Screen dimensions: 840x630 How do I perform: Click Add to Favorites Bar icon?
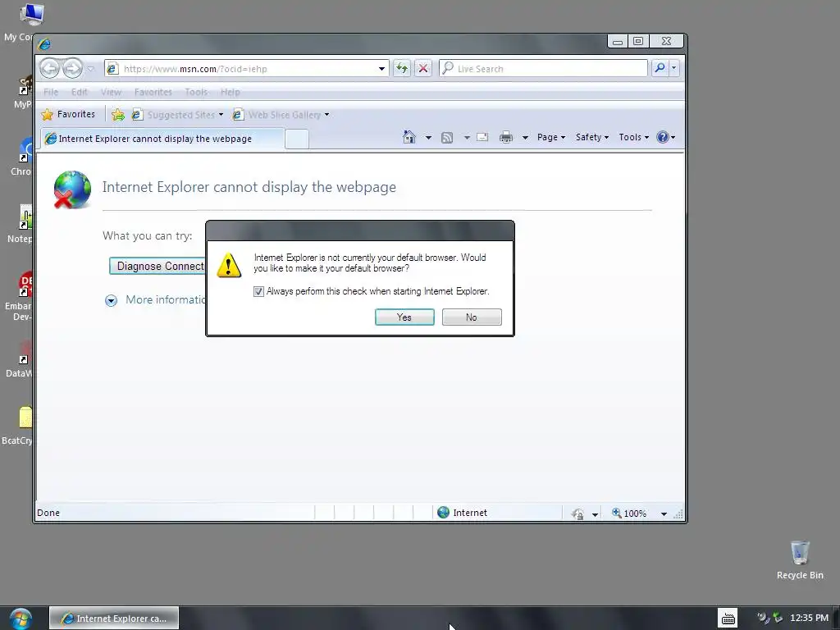(118, 115)
